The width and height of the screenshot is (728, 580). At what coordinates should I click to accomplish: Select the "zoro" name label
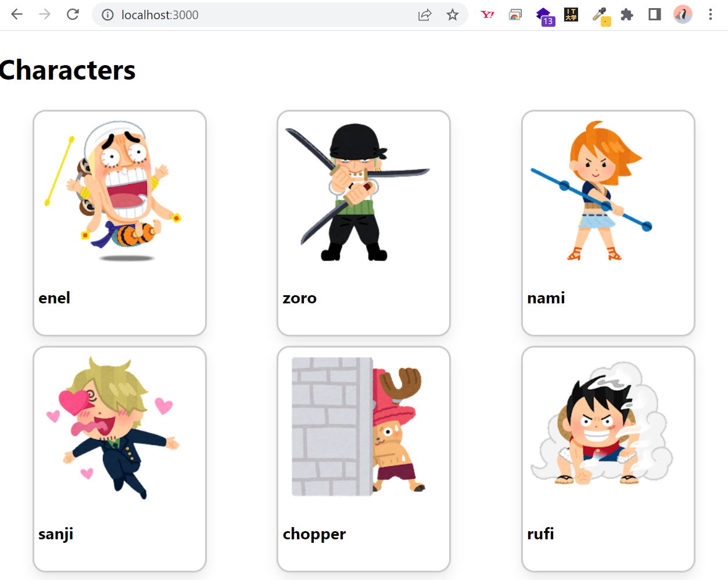(299, 299)
